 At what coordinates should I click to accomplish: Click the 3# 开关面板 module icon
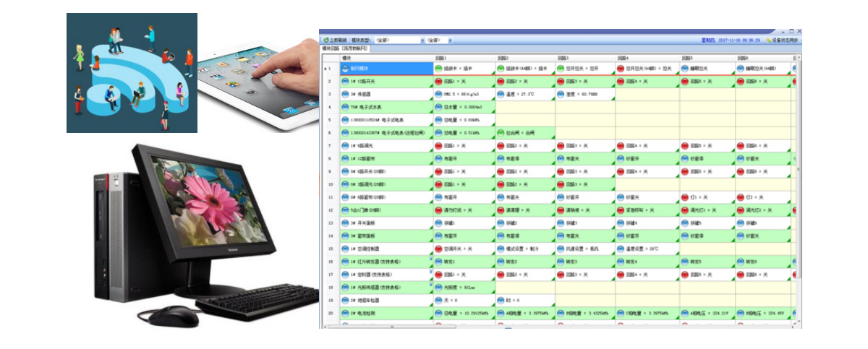[x=345, y=223]
